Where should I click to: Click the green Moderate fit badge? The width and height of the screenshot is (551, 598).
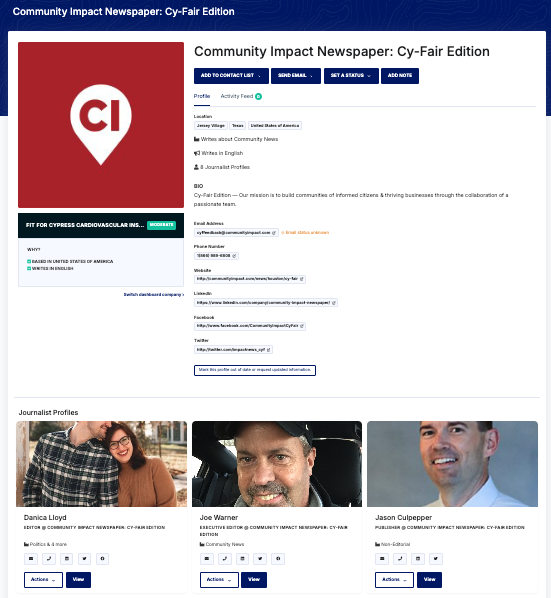click(x=161, y=225)
